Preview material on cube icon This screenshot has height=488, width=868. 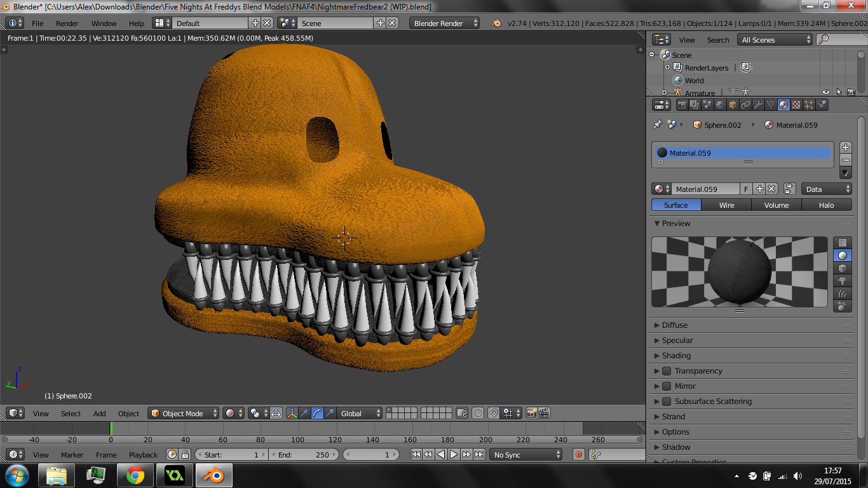tap(843, 268)
